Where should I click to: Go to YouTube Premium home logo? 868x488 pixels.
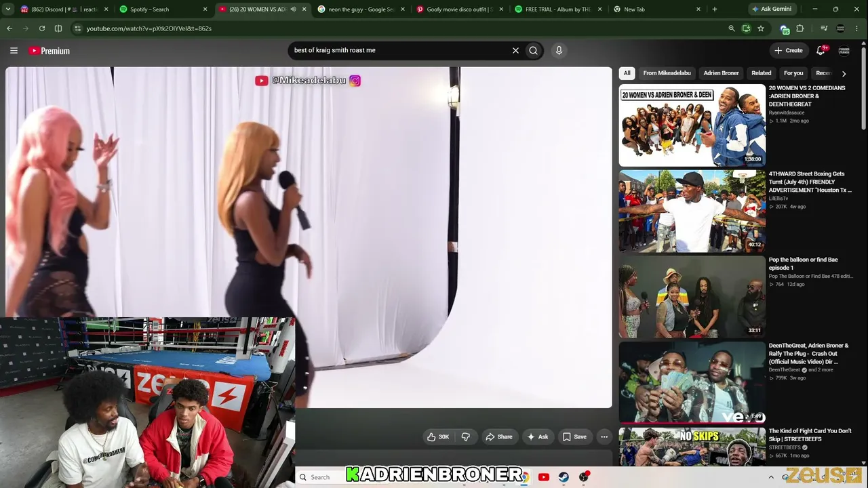[x=49, y=51]
